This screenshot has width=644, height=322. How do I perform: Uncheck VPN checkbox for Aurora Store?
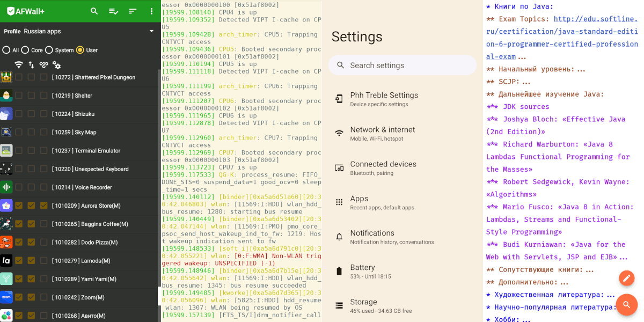point(43,206)
